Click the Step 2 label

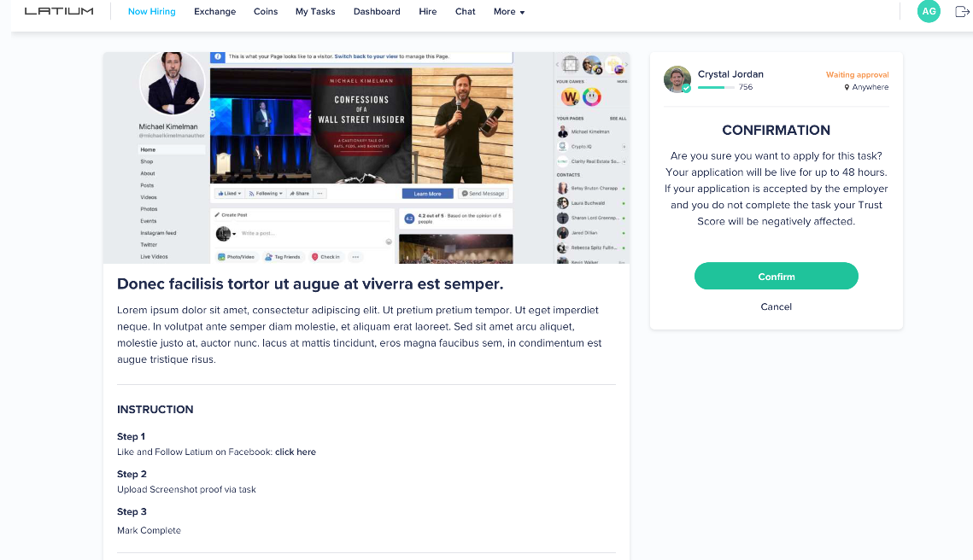tap(132, 474)
